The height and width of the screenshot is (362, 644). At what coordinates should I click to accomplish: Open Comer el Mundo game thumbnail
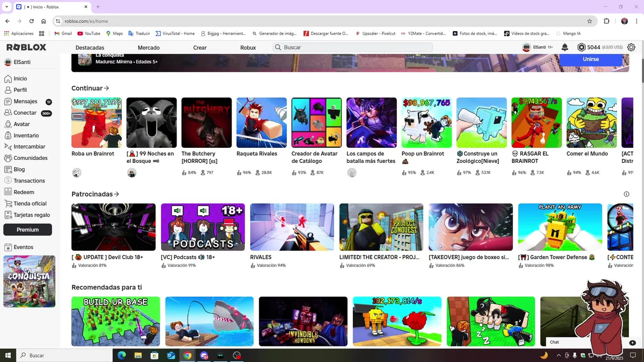point(592,123)
